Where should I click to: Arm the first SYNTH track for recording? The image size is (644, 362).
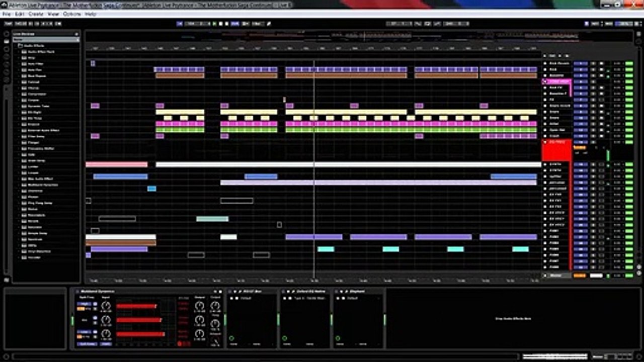point(601,164)
